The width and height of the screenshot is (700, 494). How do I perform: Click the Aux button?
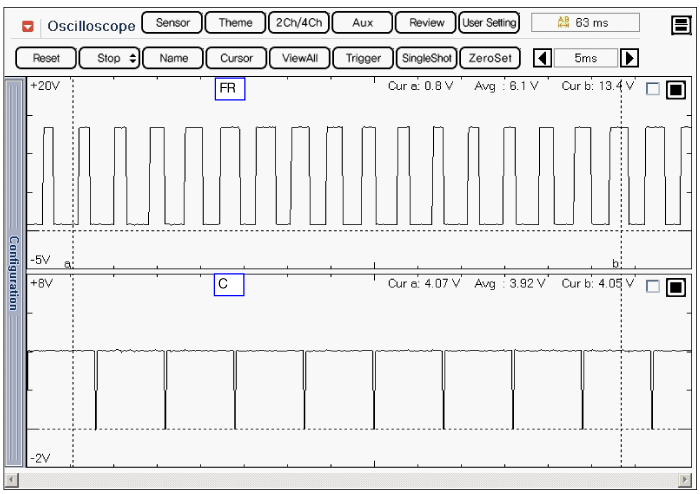362,22
